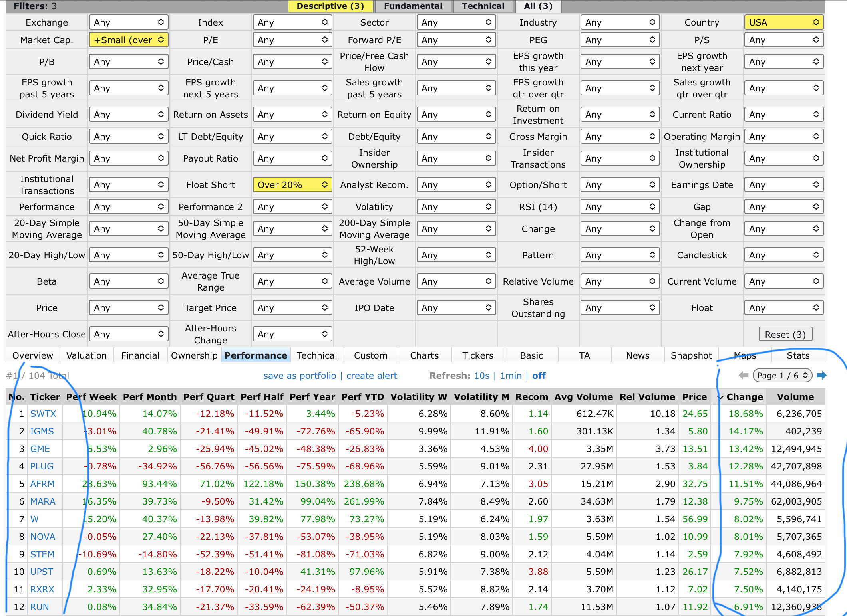847x616 pixels.
Task: Open the MARA ticker link
Action: [x=43, y=501]
